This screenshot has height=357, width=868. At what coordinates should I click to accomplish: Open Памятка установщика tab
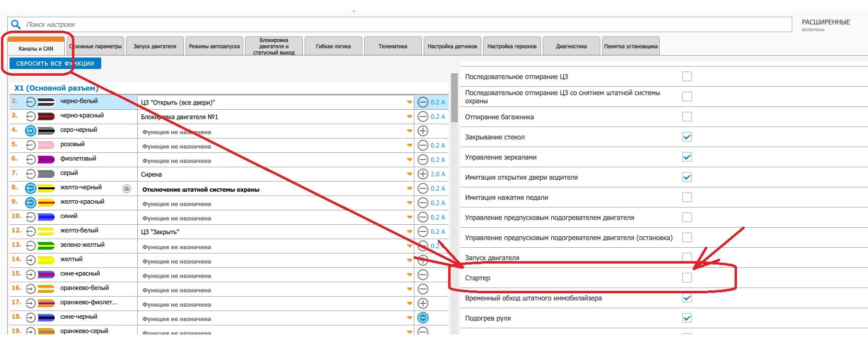tap(631, 46)
